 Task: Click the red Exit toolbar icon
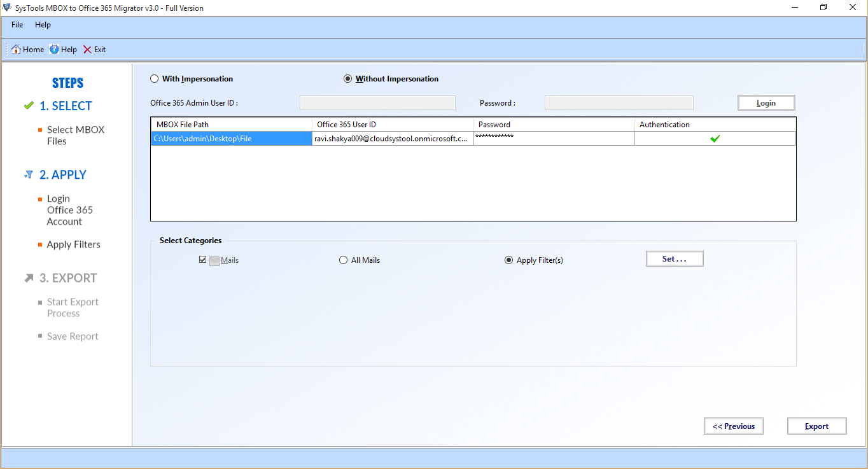[87, 49]
